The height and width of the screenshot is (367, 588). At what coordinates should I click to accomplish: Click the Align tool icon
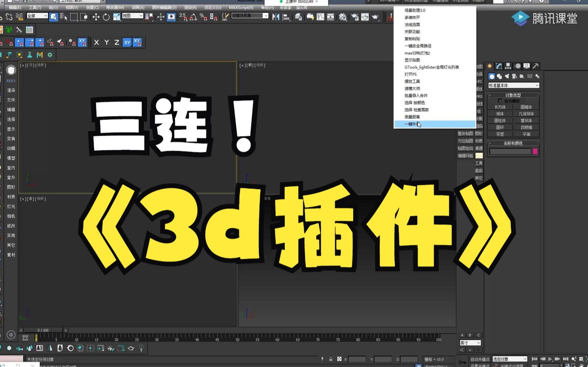286,17
